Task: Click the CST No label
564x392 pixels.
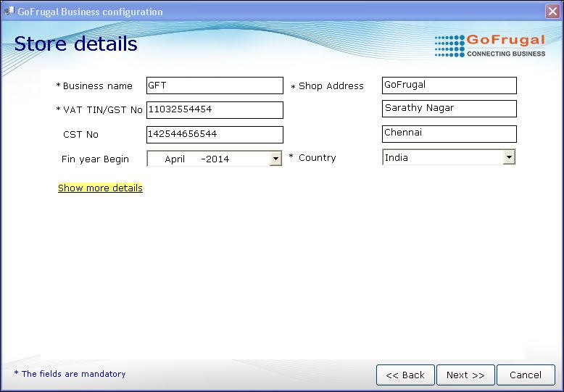Action: pos(80,135)
